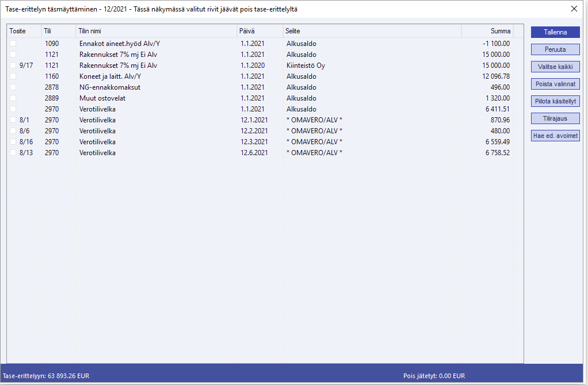Image resolution: width=588 pixels, height=385 pixels.
Task: Click the Selite column header
Action: [x=371, y=31]
